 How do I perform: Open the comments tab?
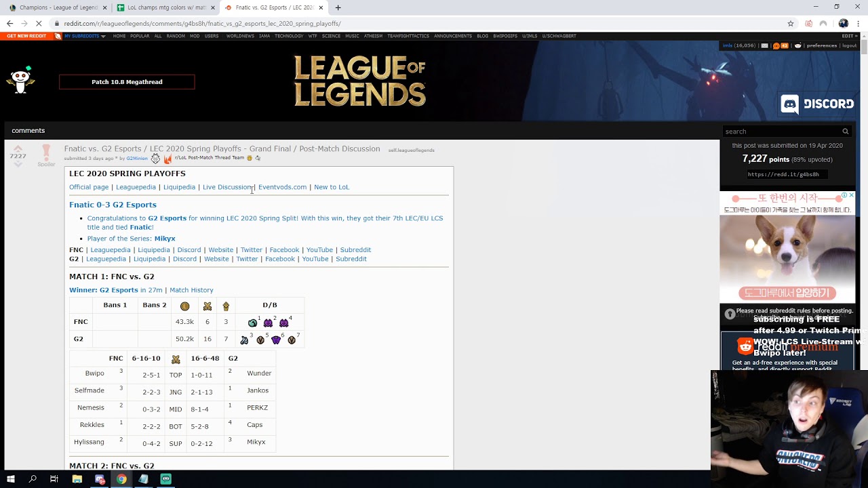pos(28,130)
